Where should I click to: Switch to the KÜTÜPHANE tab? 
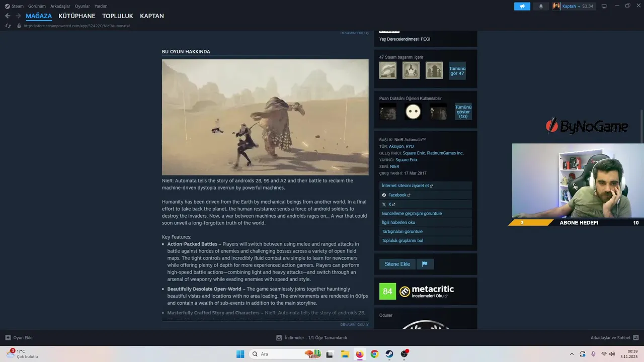pyautogui.click(x=77, y=16)
